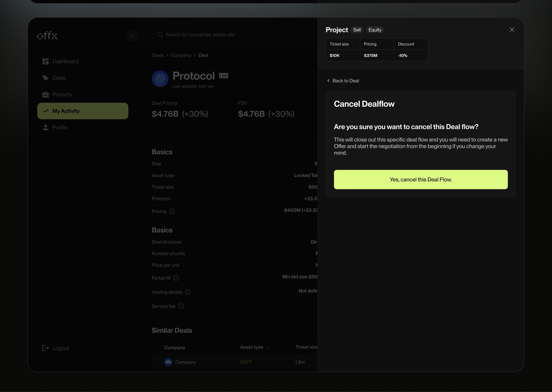The height and width of the screenshot is (392, 552).
Task: Click the Service fee info icon
Action: (181, 306)
